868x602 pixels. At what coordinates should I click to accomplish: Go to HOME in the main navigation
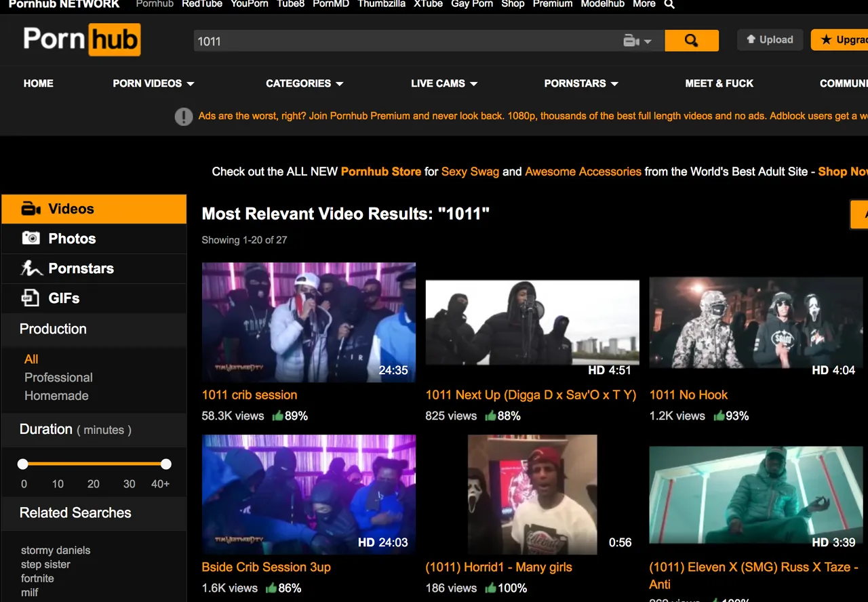coord(39,83)
